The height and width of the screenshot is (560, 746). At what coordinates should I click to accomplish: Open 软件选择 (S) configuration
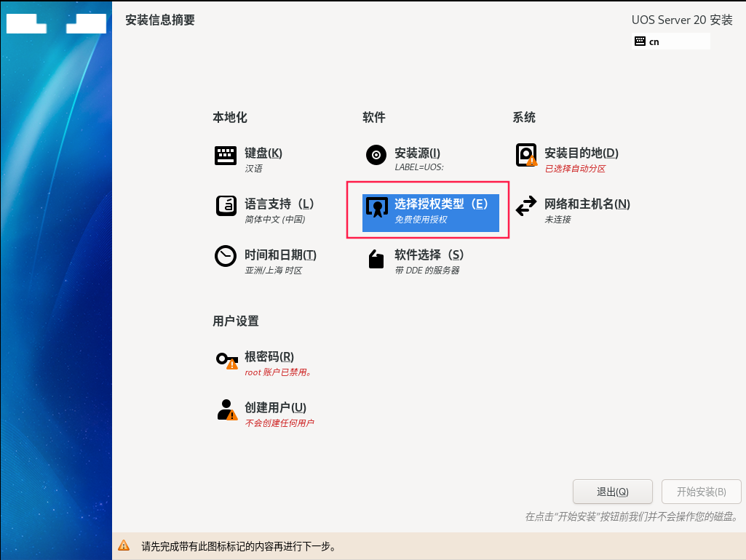click(x=415, y=260)
